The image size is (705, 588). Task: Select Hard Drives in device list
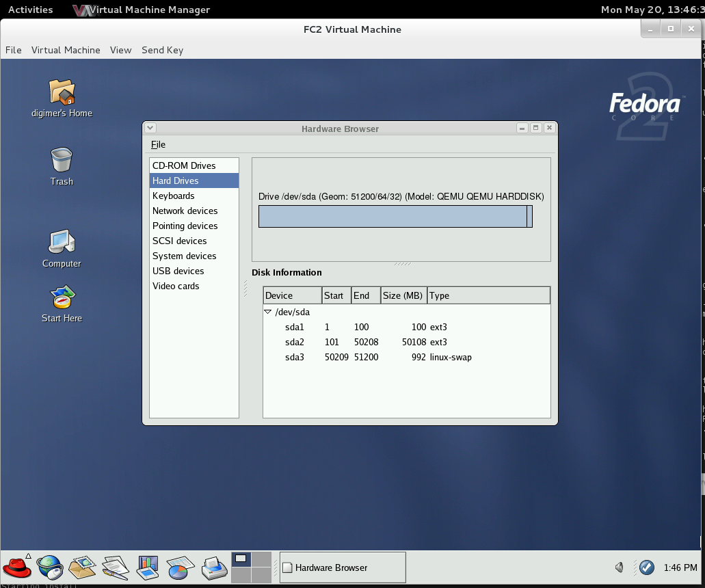coord(194,181)
